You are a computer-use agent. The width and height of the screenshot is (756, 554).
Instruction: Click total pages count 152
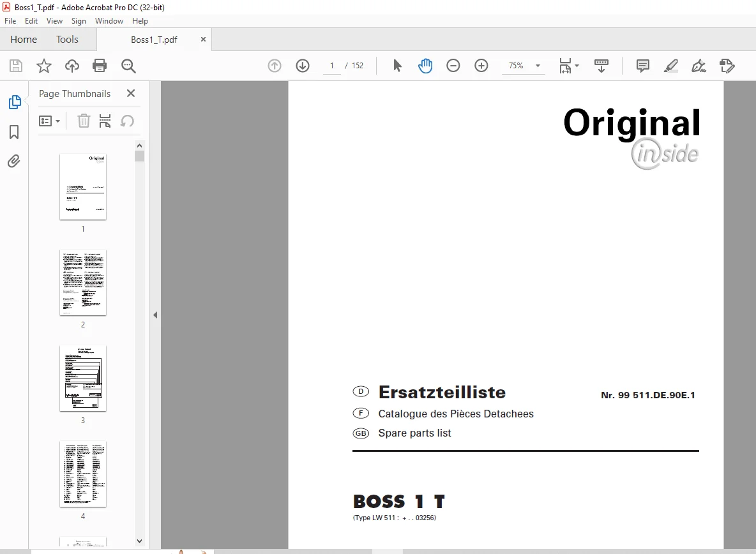pyautogui.click(x=358, y=66)
